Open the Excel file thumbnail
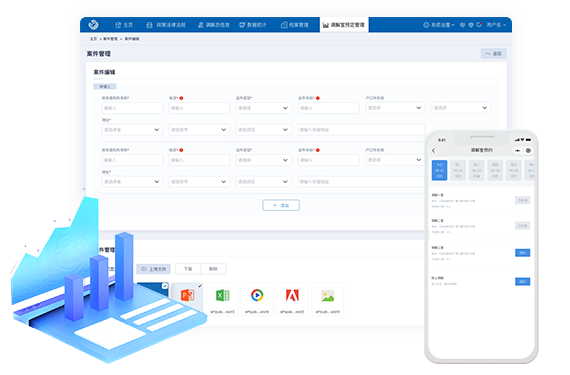 [222, 299]
